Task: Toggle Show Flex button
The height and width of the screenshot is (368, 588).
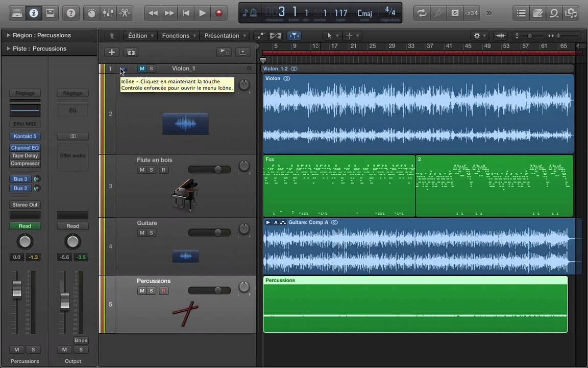Action: (275, 36)
